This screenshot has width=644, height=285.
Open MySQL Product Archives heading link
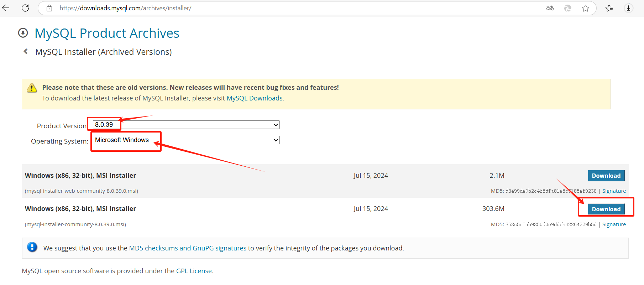coord(107,33)
